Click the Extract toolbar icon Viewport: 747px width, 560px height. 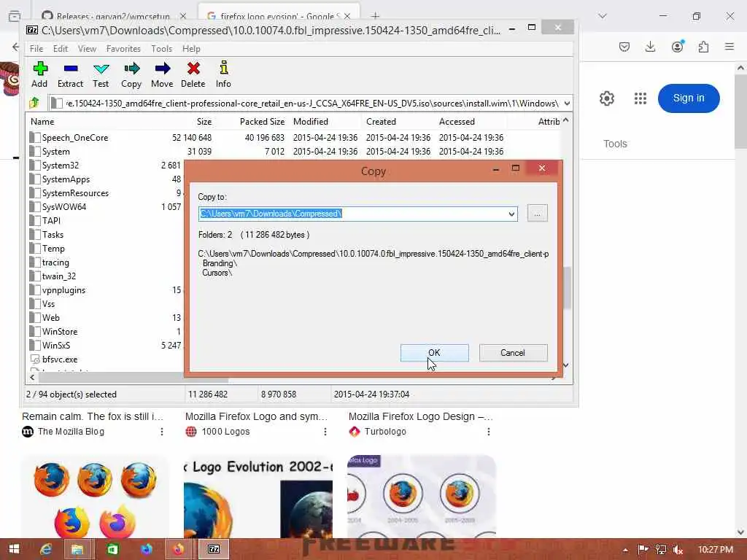(70, 74)
